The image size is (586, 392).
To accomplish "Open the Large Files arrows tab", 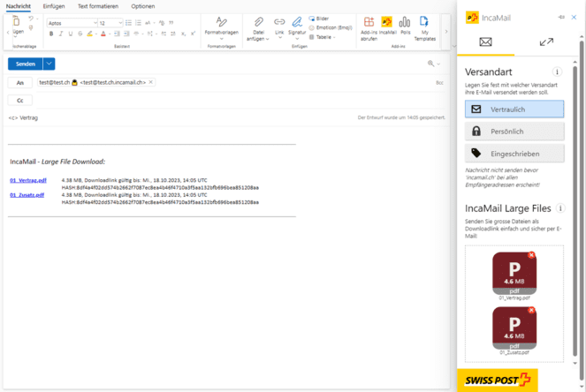I will click(x=546, y=42).
